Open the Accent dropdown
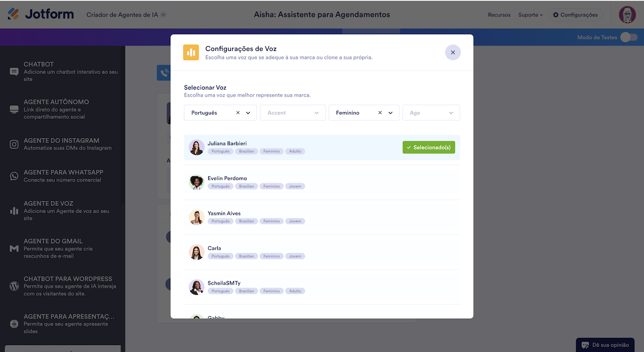Viewport: 644px width, 352px height. point(293,113)
